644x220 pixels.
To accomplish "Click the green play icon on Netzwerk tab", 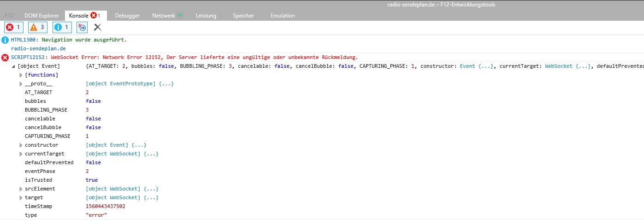I will (x=180, y=15).
